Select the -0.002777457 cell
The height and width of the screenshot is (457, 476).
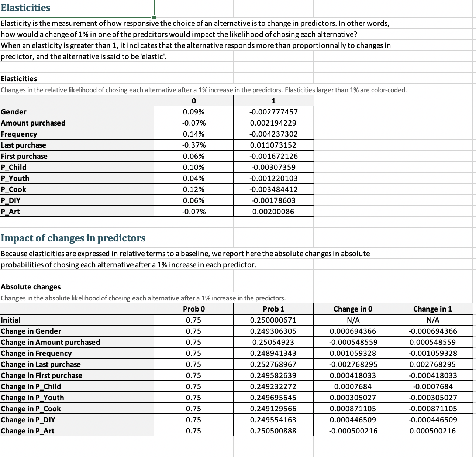coord(273,112)
